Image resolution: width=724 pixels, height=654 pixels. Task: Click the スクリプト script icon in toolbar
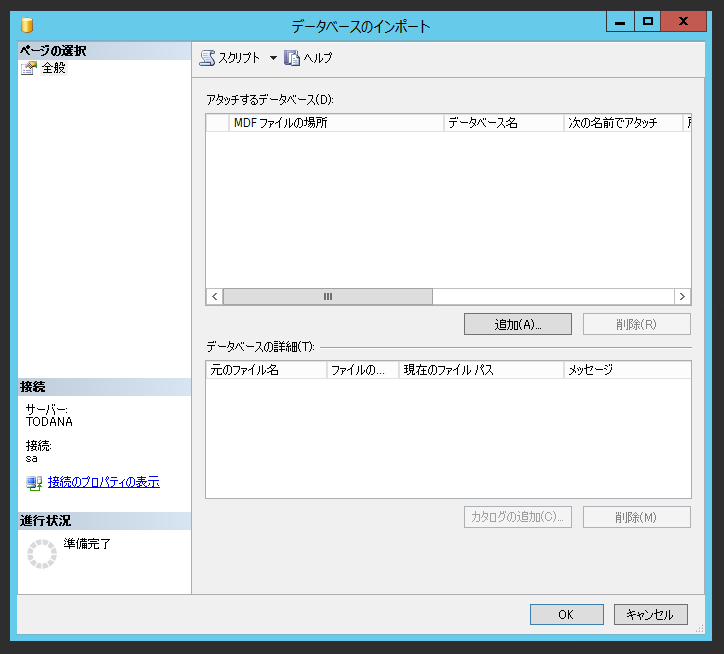click(x=207, y=58)
